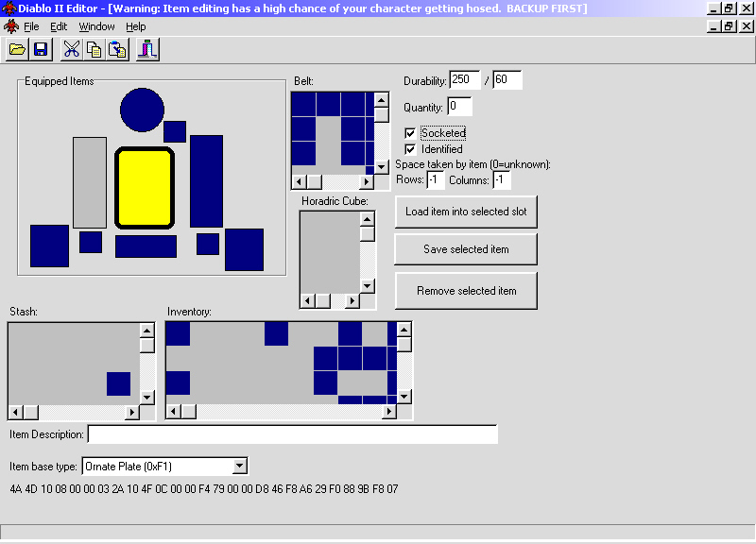756x544 pixels.
Task: Click the Item Description text field
Action: [x=293, y=434]
